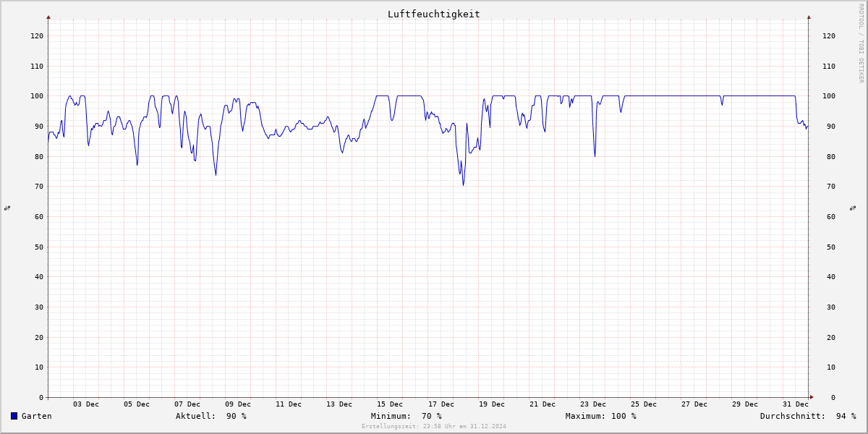Click the '15 Dec' date axis label
This screenshot has width=868, height=434.
tap(390, 404)
